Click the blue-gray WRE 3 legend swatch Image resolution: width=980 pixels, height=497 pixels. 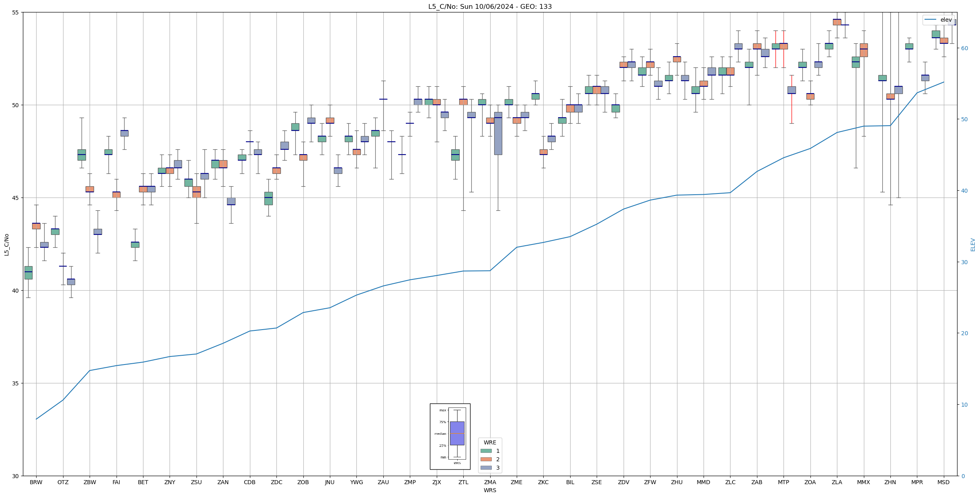(x=486, y=468)
